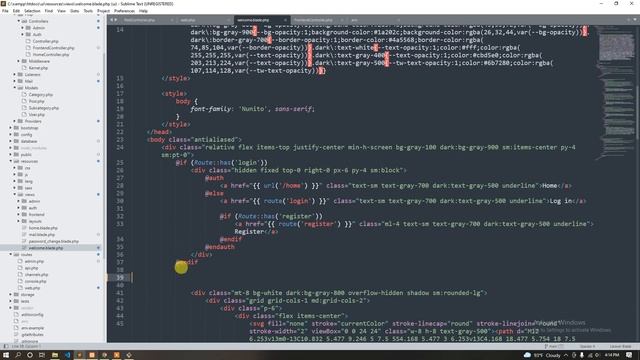Open Windows taskbar search

point(18,355)
